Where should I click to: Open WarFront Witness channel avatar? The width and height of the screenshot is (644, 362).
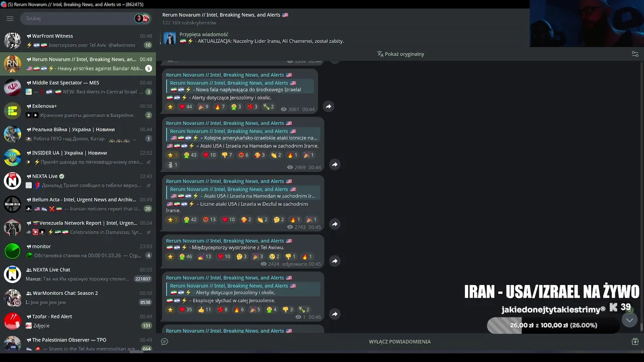[12, 41]
